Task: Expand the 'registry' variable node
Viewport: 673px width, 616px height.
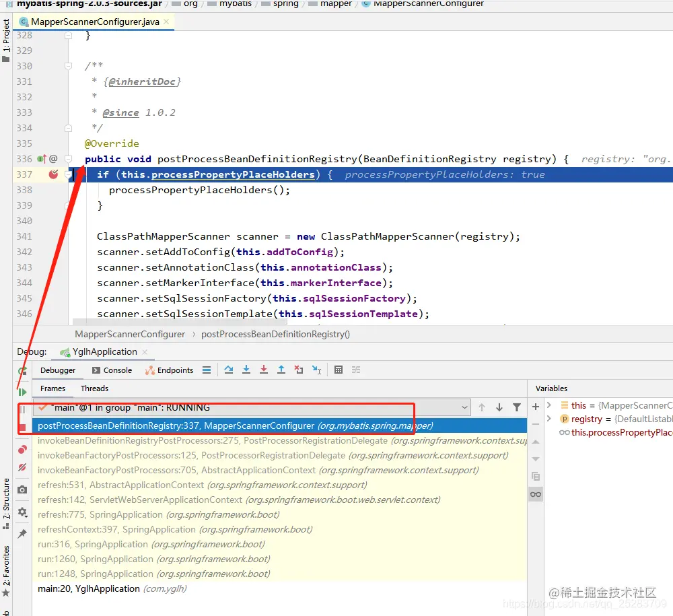Action: click(x=549, y=419)
